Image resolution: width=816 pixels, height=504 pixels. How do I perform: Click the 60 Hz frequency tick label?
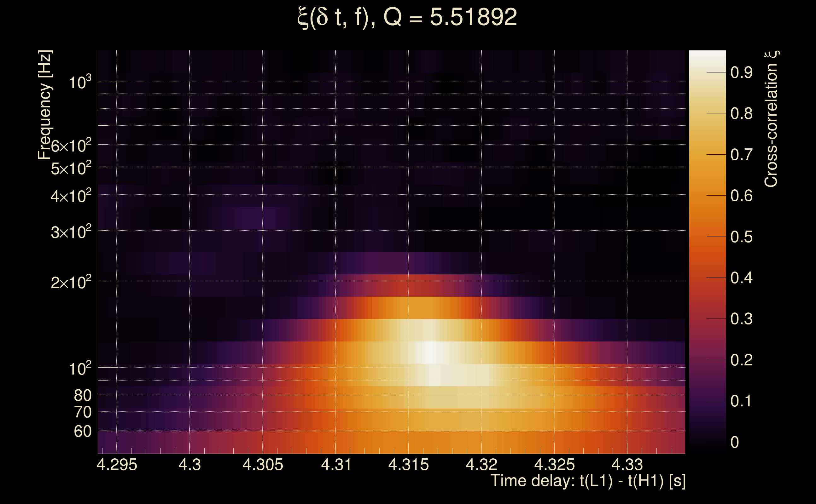pyautogui.click(x=82, y=432)
